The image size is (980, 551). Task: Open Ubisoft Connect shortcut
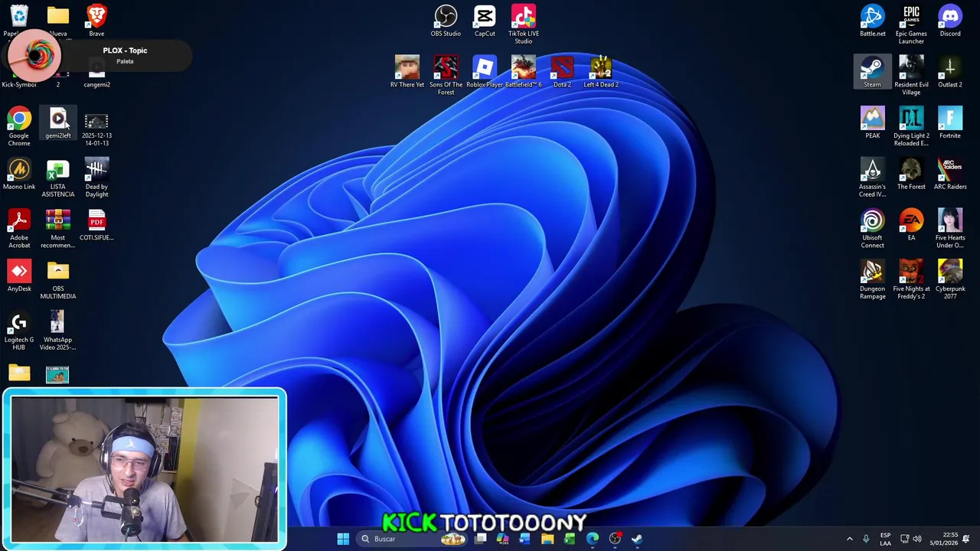point(872,230)
